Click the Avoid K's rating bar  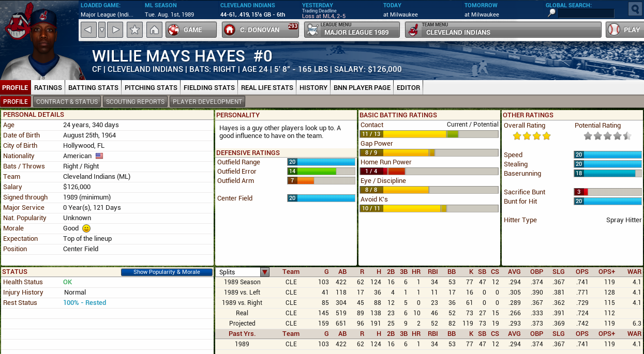point(429,208)
